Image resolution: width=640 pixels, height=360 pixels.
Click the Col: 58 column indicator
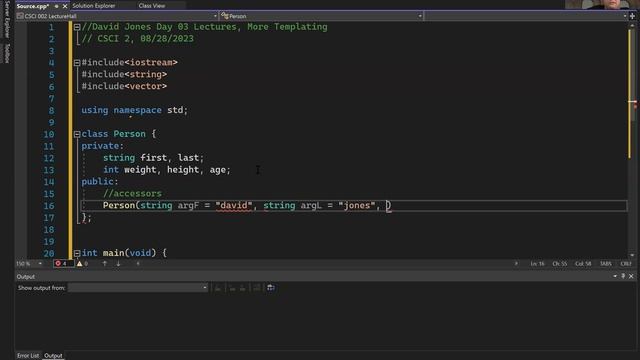(583, 264)
